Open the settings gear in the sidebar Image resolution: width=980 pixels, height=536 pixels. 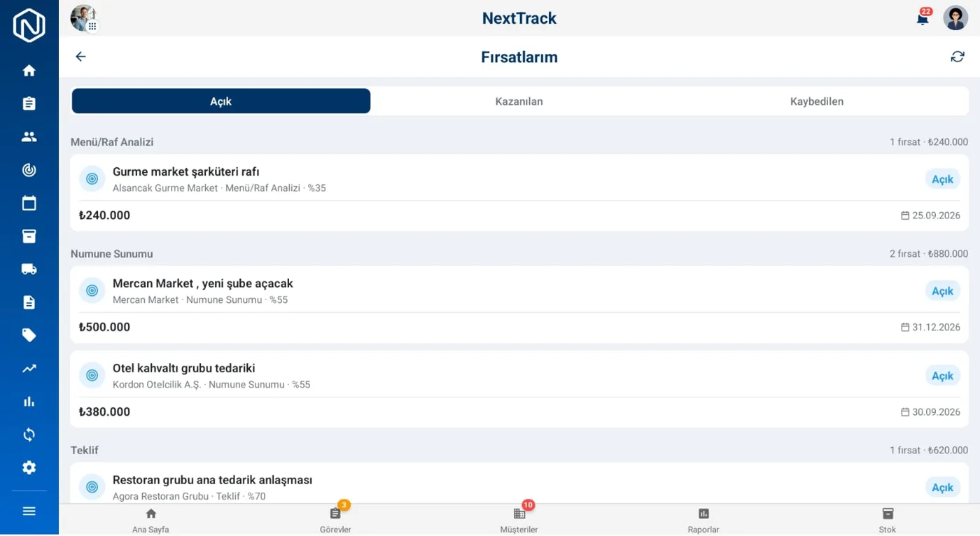click(29, 468)
